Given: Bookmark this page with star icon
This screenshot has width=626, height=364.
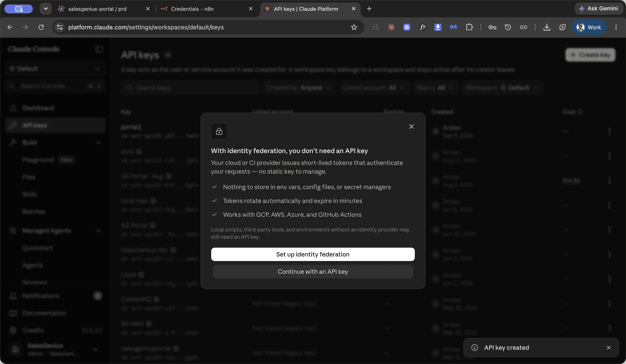Looking at the screenshot, I should click(x=354, y=27).
